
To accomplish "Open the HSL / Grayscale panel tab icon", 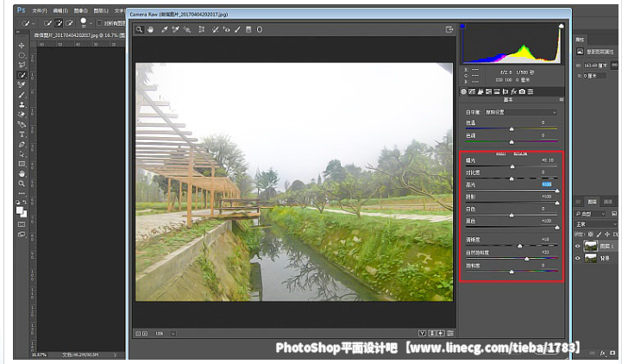I will (x=488, y=91).
